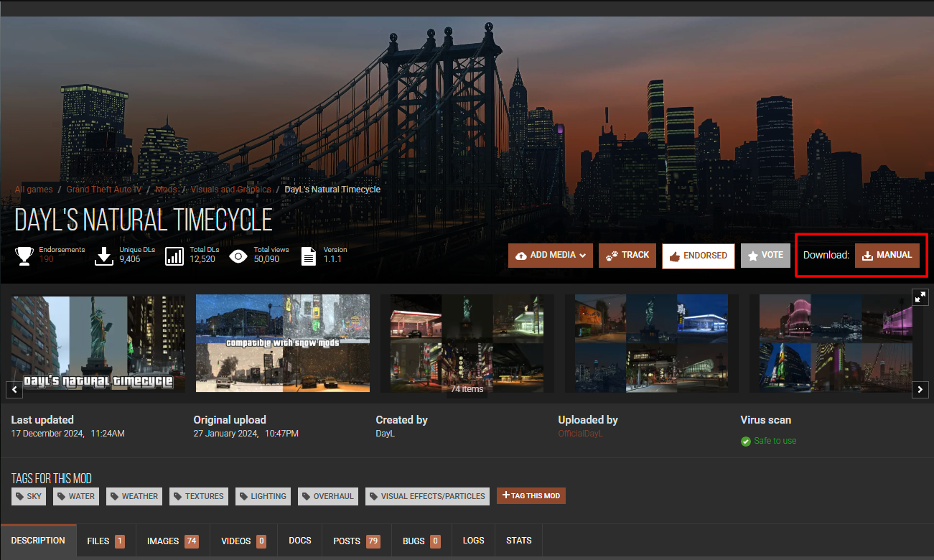Image resolution: width=934 pixels, height=560 pixels.
Task: Open the Visuals and Graphics breadcrumb
Action: pos(231,190)
